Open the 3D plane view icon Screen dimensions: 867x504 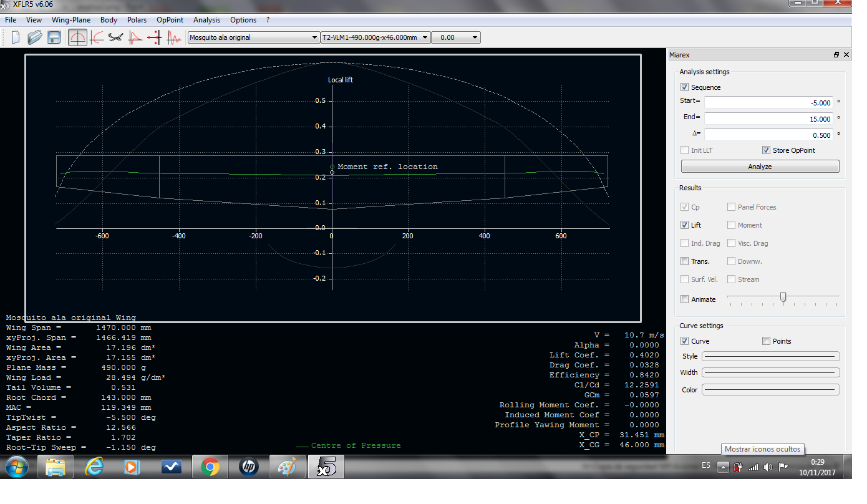[115, 37]
